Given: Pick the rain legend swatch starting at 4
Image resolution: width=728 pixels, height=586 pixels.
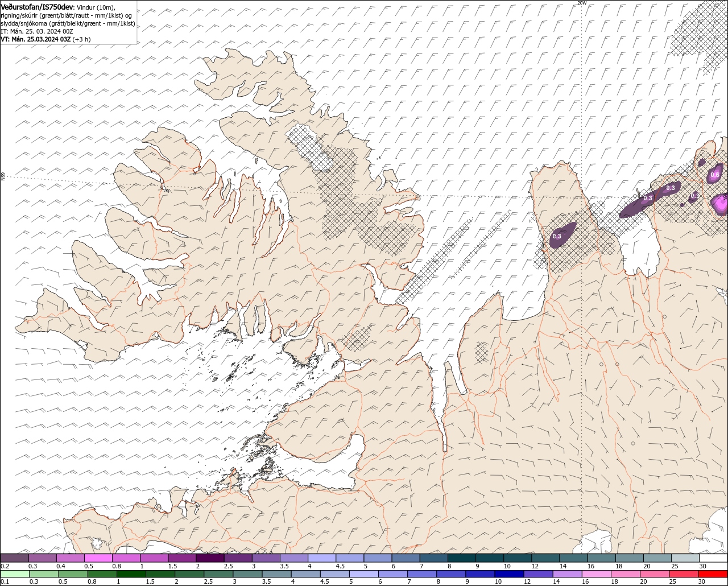Looking at the screenshot, I should [305, 573].
